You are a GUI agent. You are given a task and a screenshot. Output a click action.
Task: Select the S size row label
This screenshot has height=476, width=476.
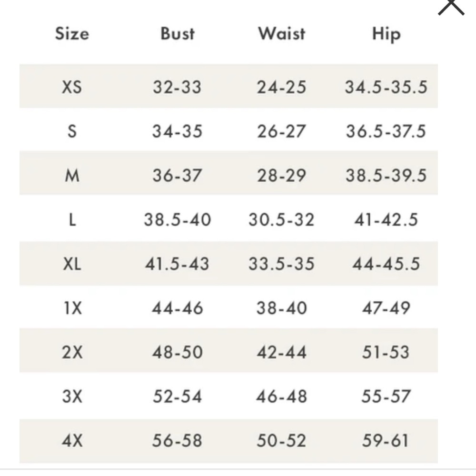pyautogui.click(x=72, y=131)
